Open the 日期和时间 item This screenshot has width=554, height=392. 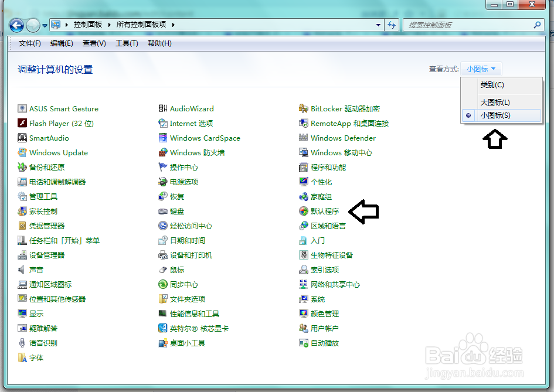(188, 240)
